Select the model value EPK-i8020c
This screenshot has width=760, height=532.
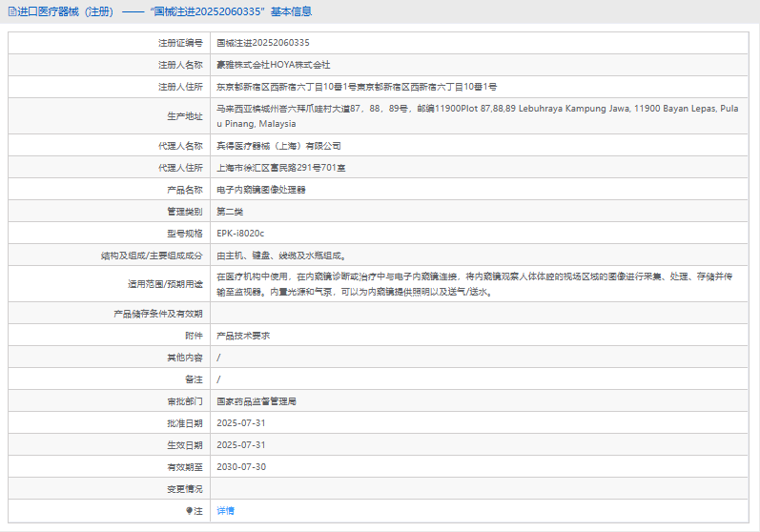click(240, 234)
